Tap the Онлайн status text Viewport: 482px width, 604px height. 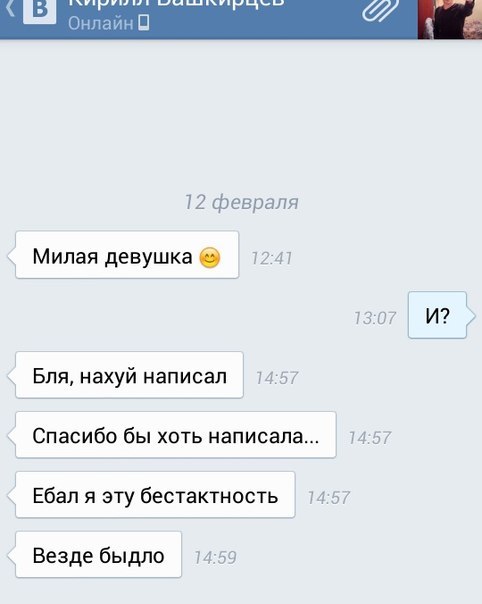click(x=101, y=23)
